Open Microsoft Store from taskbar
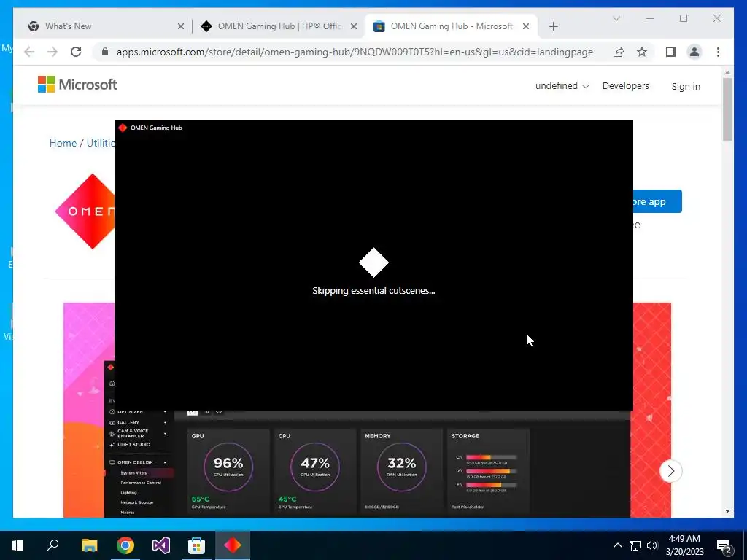Screen dimensions: 747x560 (196, 545)
